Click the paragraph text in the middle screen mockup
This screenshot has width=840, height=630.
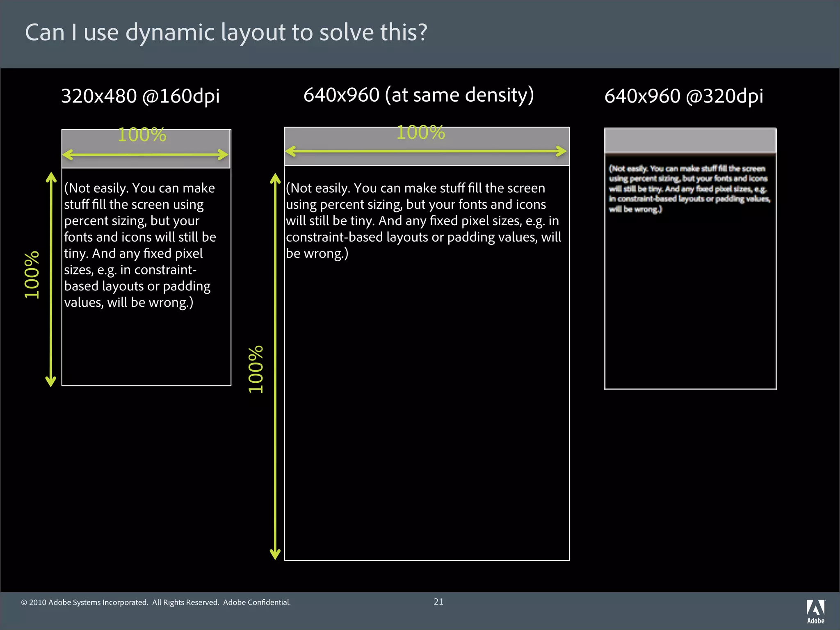tap(423, 221)
